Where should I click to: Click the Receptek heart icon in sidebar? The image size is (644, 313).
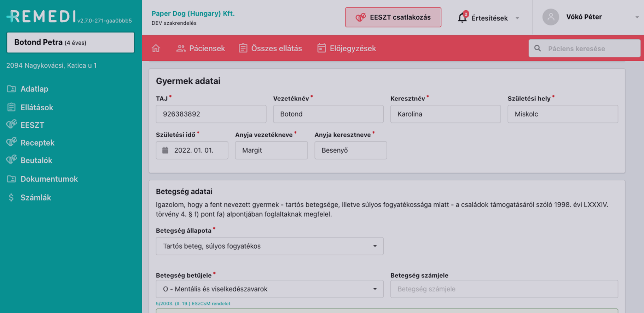point(11,142)
